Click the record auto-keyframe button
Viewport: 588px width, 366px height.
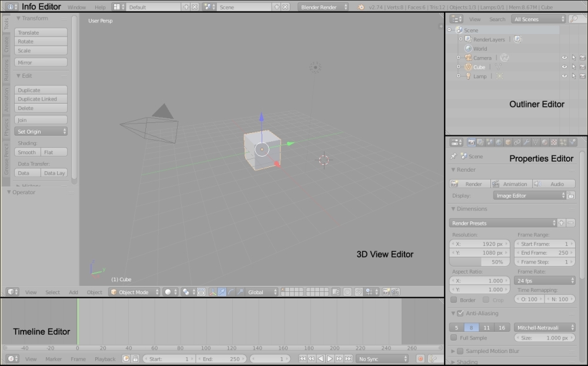(x=420, y=359)
